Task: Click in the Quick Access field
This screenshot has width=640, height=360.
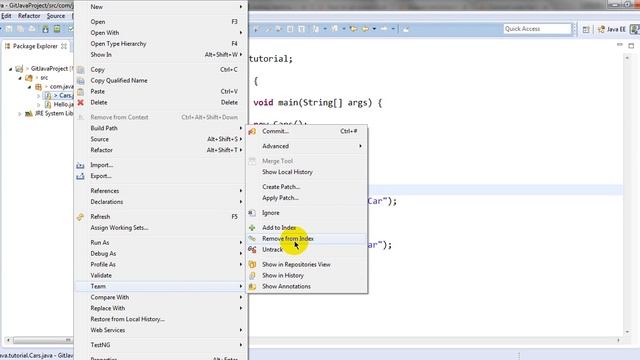Action: (x=537, y=29)
